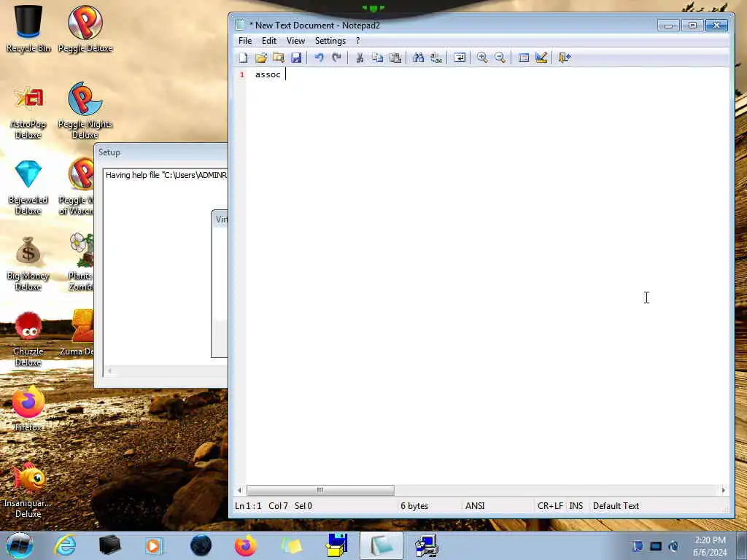Open Internet Explorer from the taskbar
This screenshot has height=560, width=747.
[x=65, y=545]
